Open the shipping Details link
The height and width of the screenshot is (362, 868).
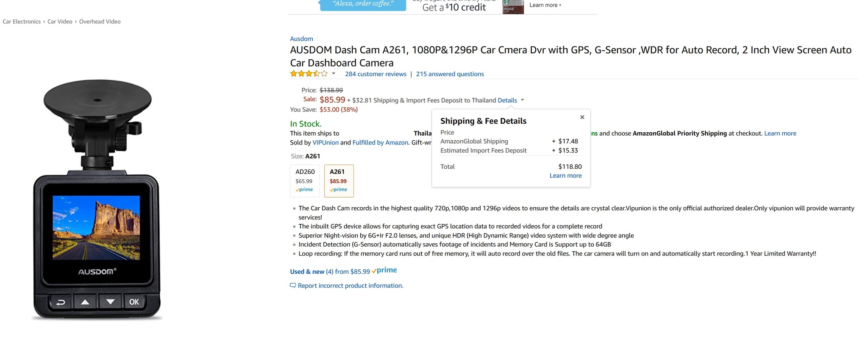point(507,100)
